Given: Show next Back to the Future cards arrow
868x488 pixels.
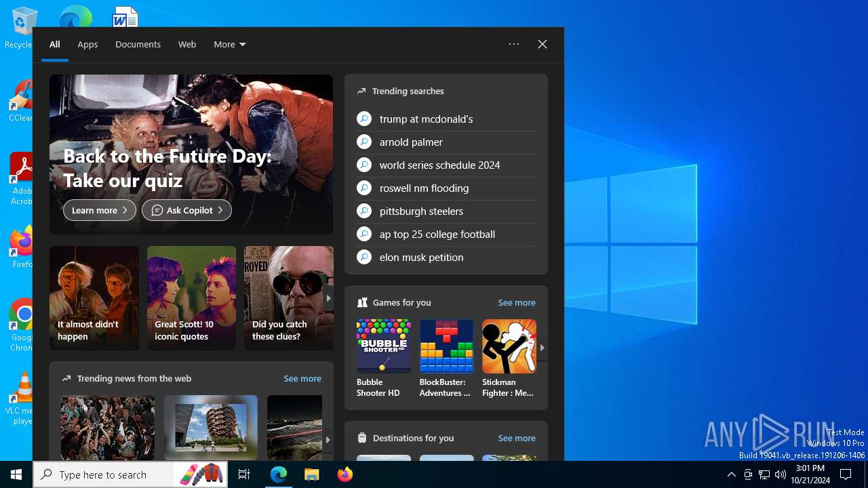Looking at the screenshot, I should (328, 298).
